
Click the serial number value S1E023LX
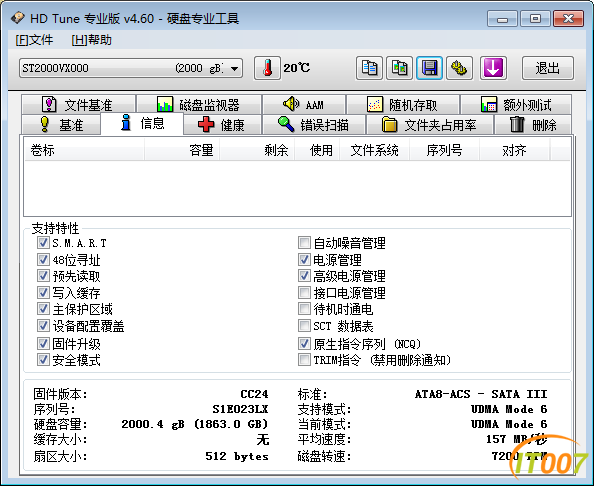coord(240,409)
